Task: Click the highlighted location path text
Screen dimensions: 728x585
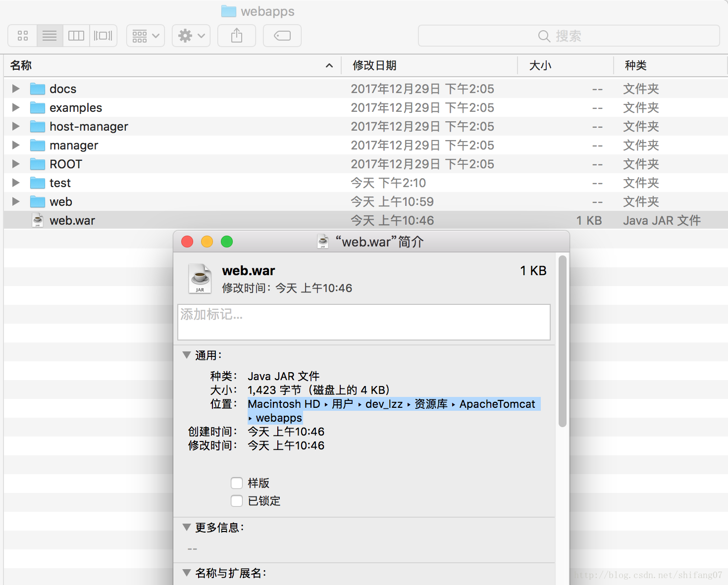Action: 394,411
